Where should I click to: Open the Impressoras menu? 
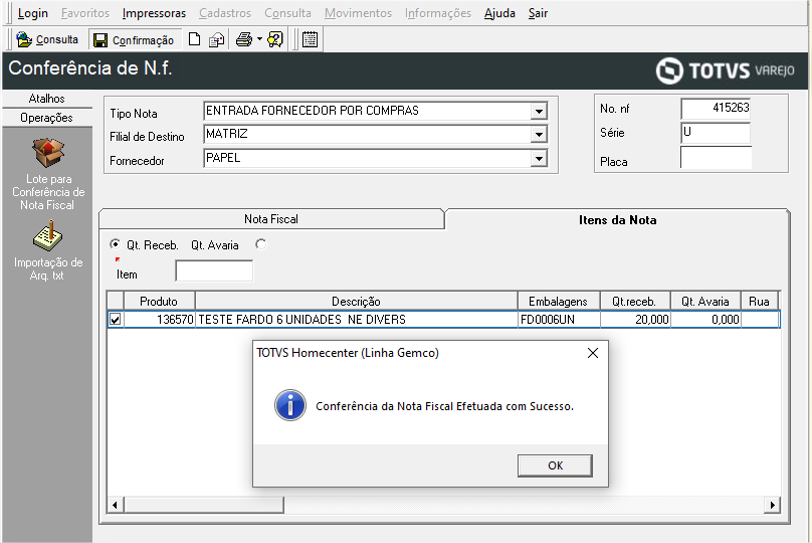154,13
